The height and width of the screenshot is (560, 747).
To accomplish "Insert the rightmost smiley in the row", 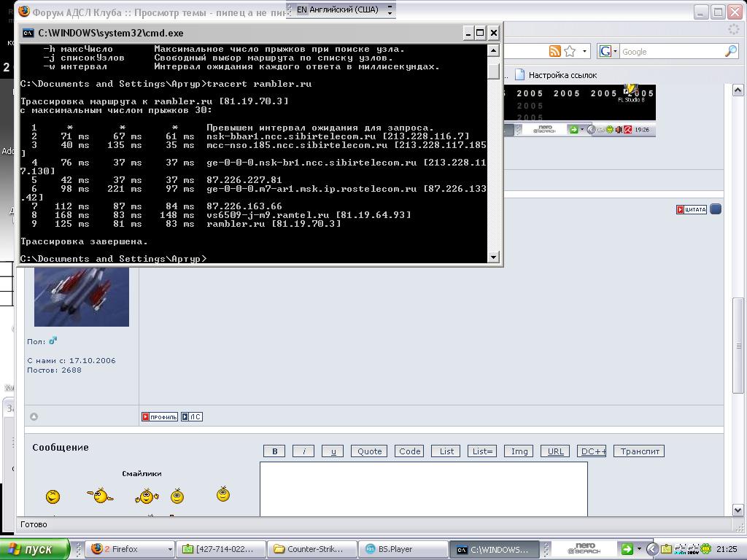I will 223,494.
